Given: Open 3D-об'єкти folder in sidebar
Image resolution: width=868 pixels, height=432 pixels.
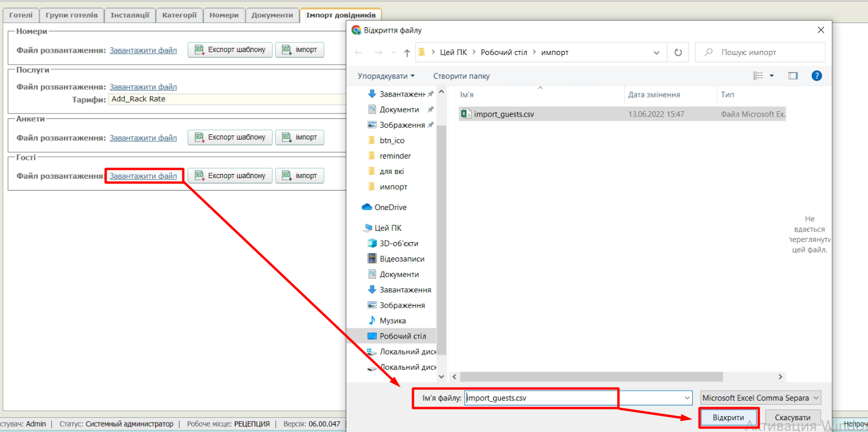Looking at the screenshot, I should click(x=398, y=243).
